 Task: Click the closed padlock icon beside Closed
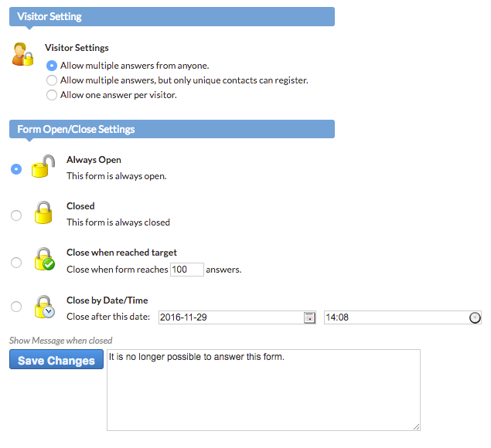click(x=43, y=212)
